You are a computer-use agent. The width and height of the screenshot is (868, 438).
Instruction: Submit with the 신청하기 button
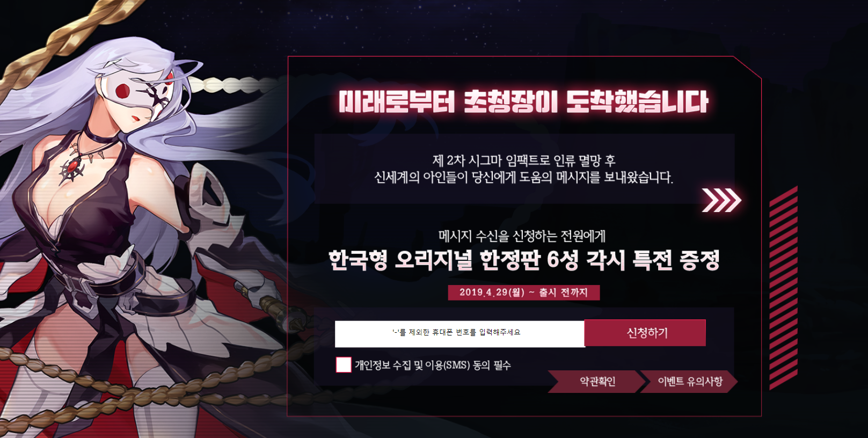point(645,333)
